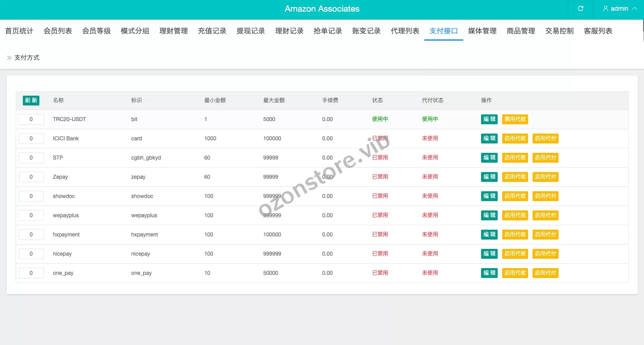Viewport: 644px width, 345px height.
Task: Edit the one_pay payment entry
Action: pos(489,273)
